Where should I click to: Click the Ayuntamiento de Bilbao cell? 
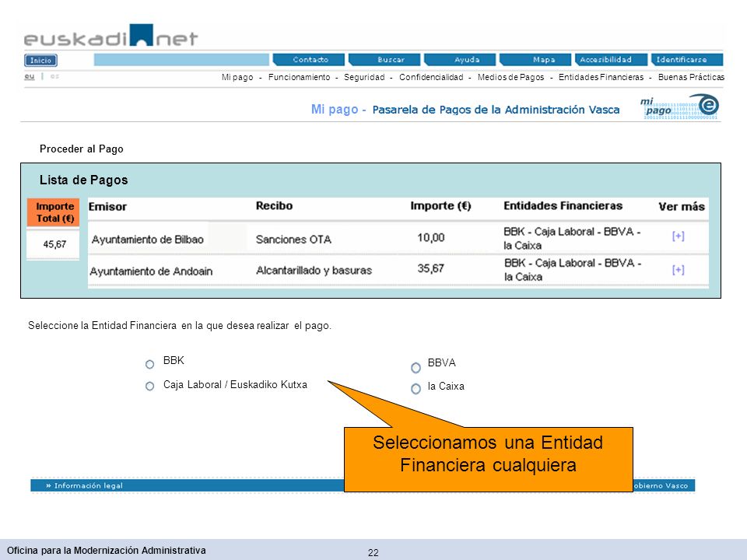pos(147,240)
